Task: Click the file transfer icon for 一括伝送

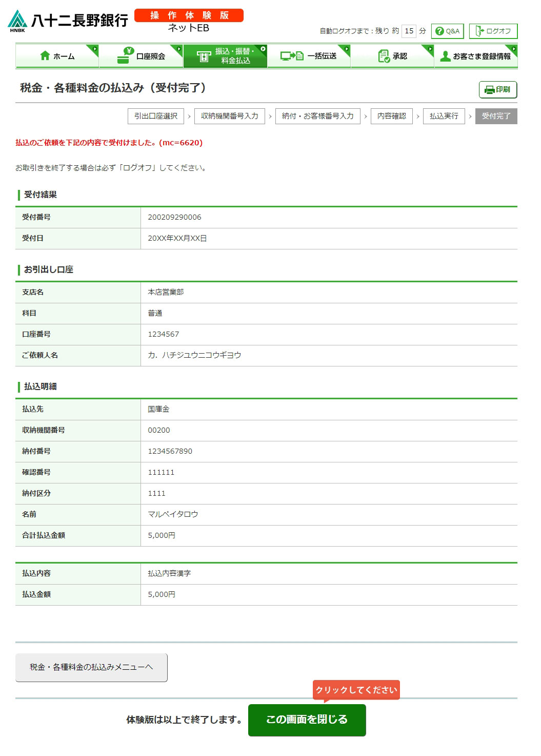Action: pyautogui.click(x=292, y=56)
